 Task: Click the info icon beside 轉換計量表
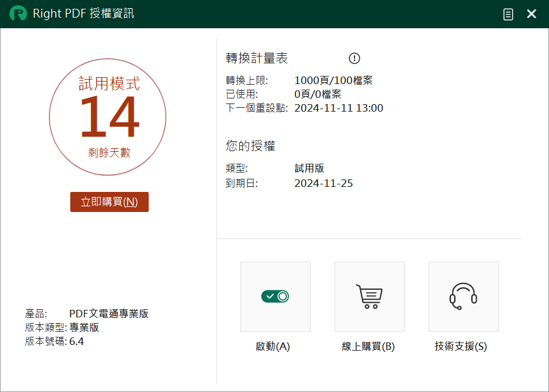[x=354, y=58]
